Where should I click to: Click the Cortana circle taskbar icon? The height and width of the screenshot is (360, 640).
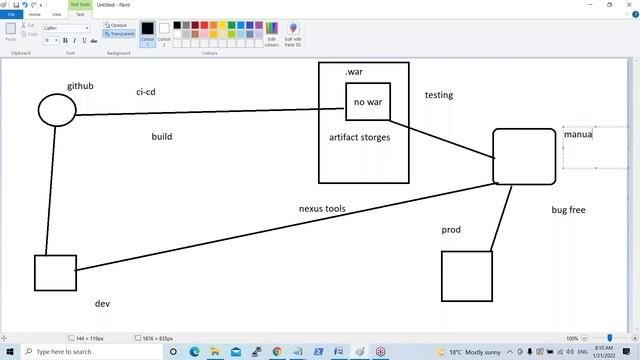coord(173,351)
